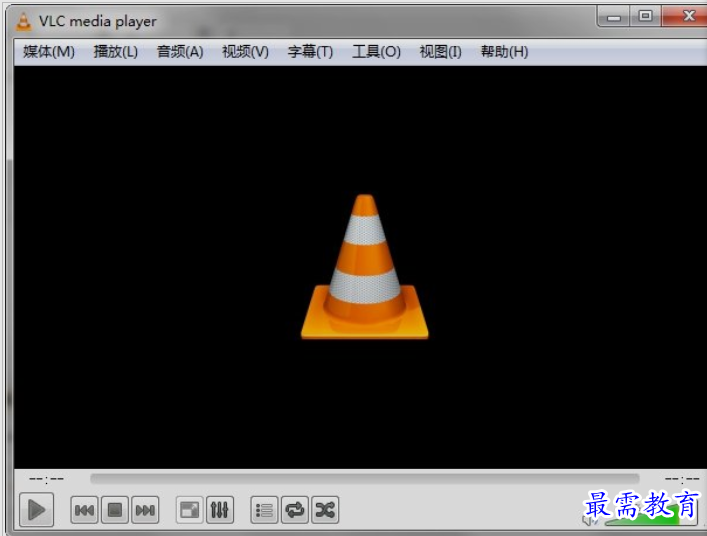Open the 播放(L) menu
Image resolution: width=707 pixels, height=536 pixels.
(x=115, y=51)
